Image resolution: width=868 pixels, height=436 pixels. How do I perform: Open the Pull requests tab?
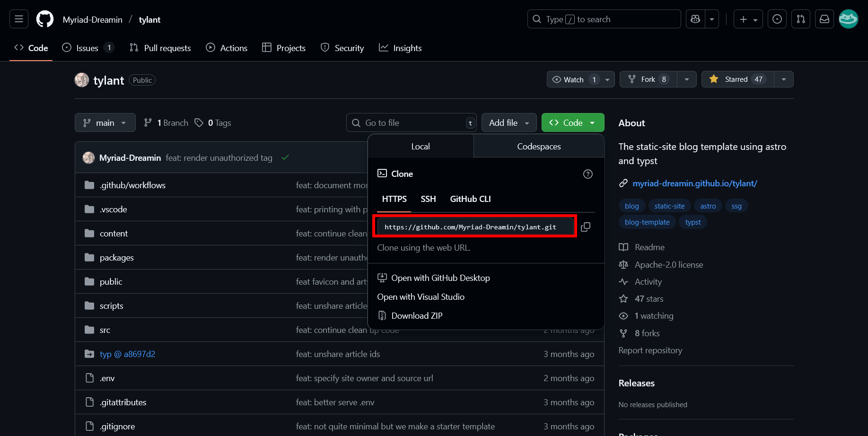click(x=160, y=48)
